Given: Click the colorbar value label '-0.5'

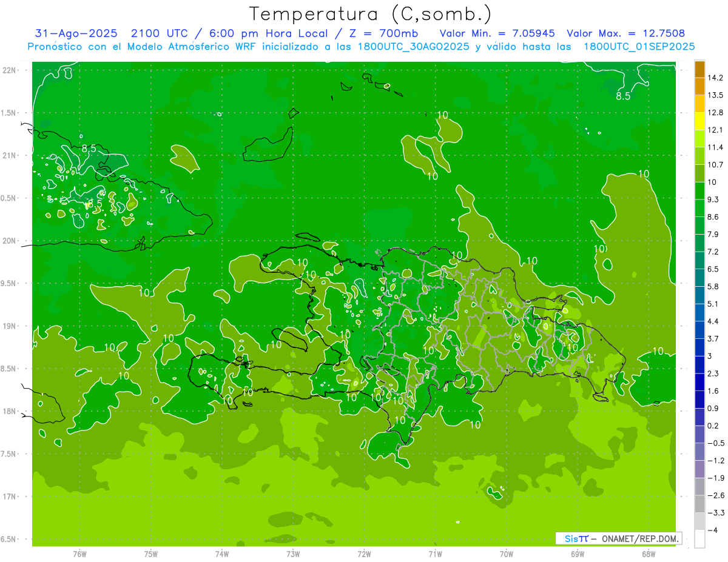Looking at the screenshot, I should click(715, 443).
